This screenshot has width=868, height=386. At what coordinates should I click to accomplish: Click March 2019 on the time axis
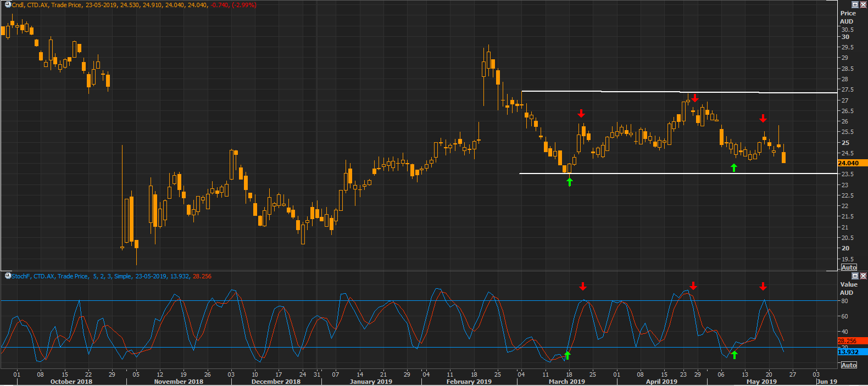coord(567,382)
